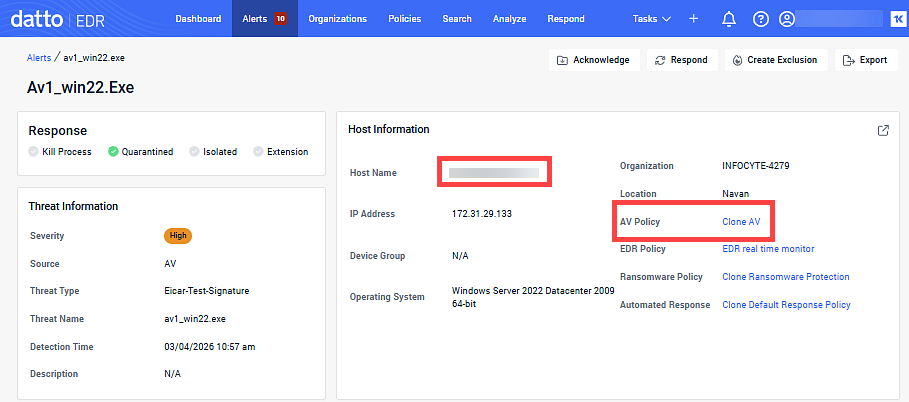Expand the Tasks dropdown
The width and height of the screenshot is (909, 402).
(652, 19)
